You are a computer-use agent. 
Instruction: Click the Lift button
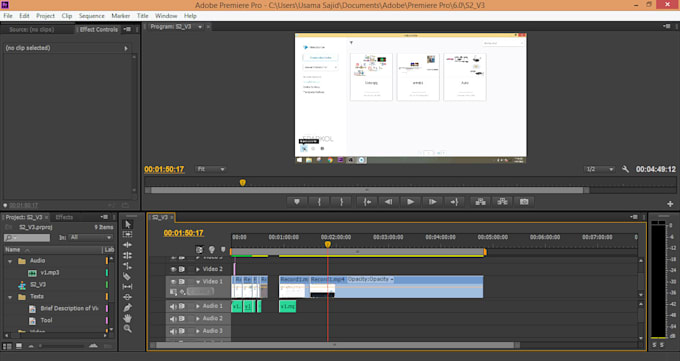481,202
